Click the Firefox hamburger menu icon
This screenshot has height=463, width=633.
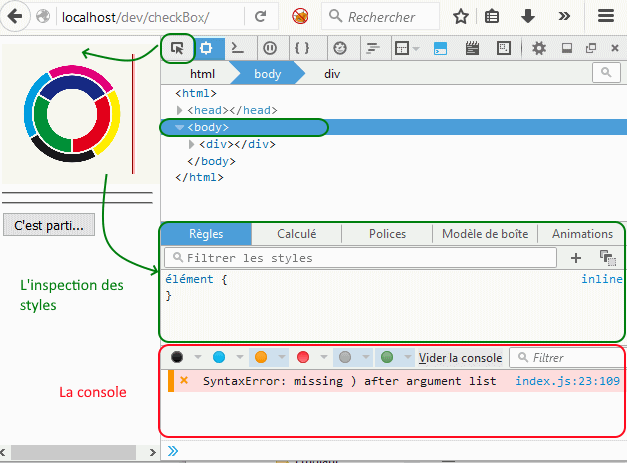pos(606,17)
